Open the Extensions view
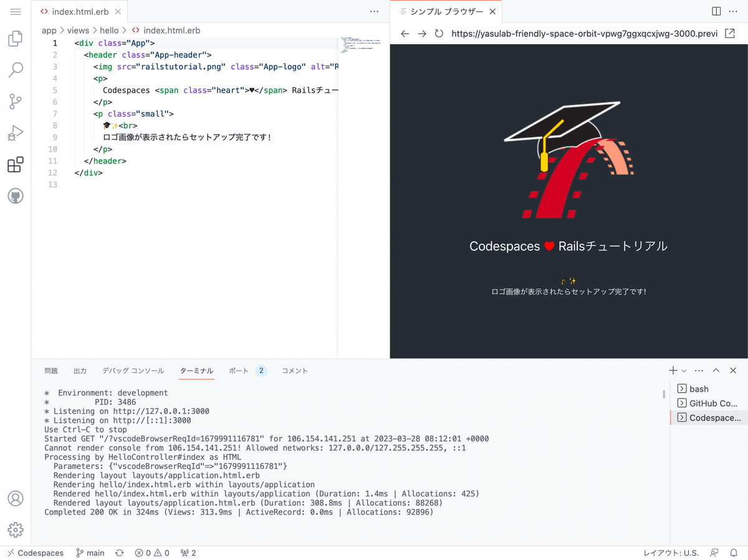 click(16, 165)
